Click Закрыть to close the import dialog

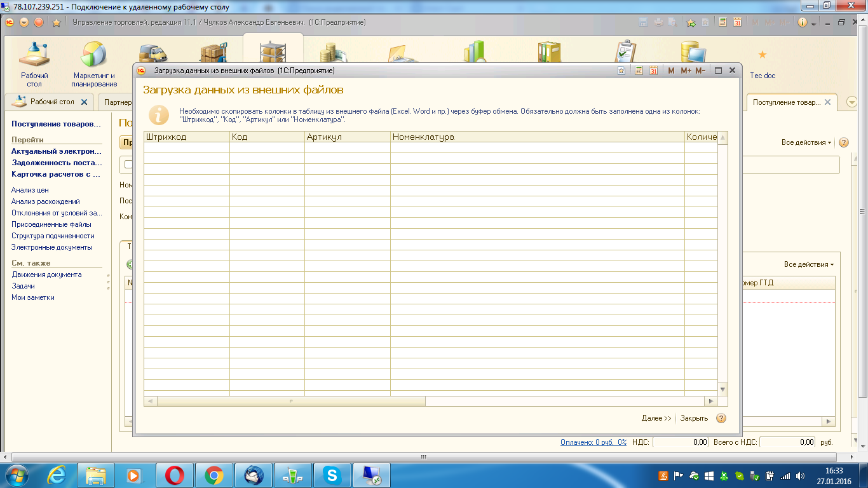click(694, 418)
